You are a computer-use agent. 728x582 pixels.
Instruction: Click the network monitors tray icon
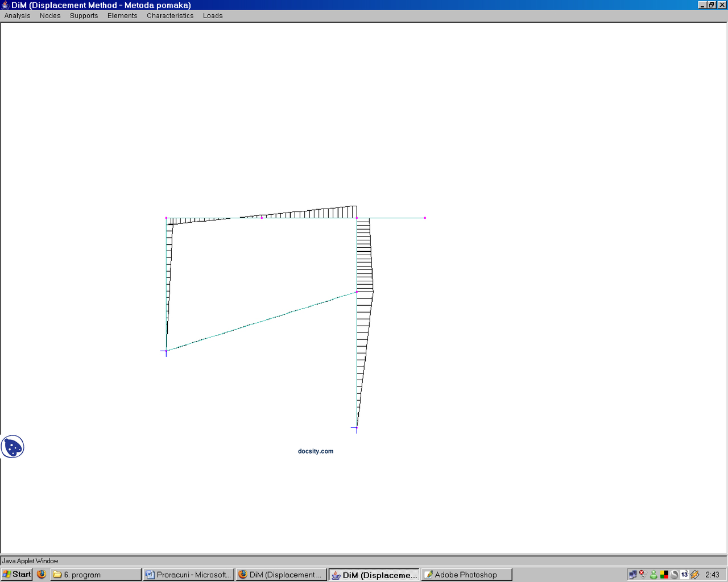(x=632, y=575)
